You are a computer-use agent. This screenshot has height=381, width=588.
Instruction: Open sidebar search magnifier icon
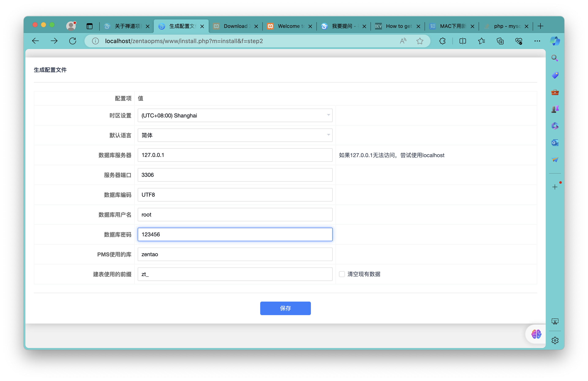pos(555,58)
